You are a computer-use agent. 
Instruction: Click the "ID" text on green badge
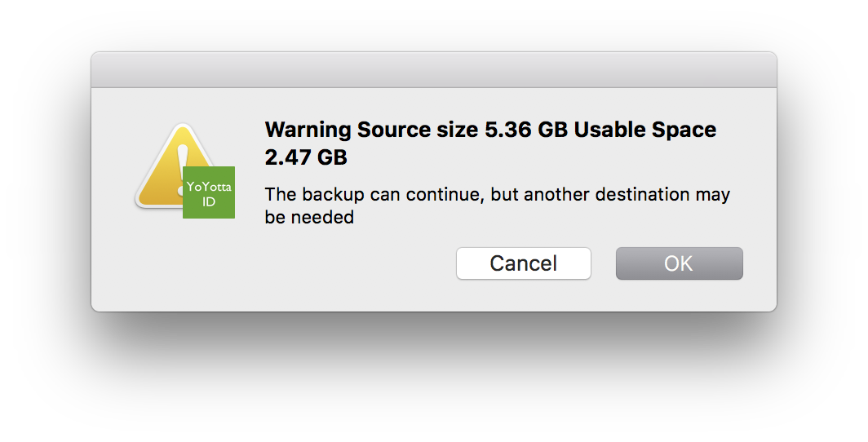(209, 202)
